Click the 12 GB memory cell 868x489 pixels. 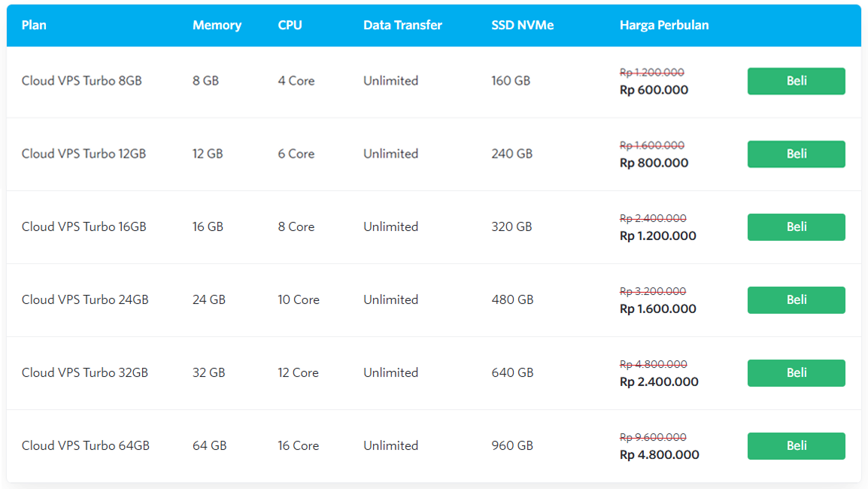[x=208, y=154]
